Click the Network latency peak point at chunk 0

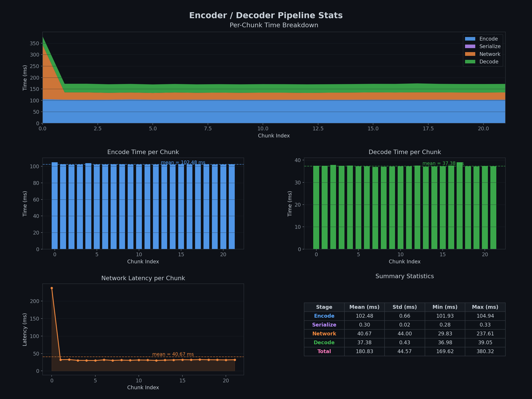(x=52, y=288)
